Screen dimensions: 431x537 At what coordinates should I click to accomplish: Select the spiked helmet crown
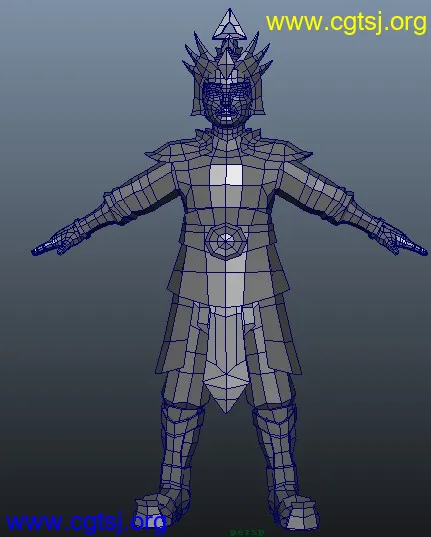228,59
